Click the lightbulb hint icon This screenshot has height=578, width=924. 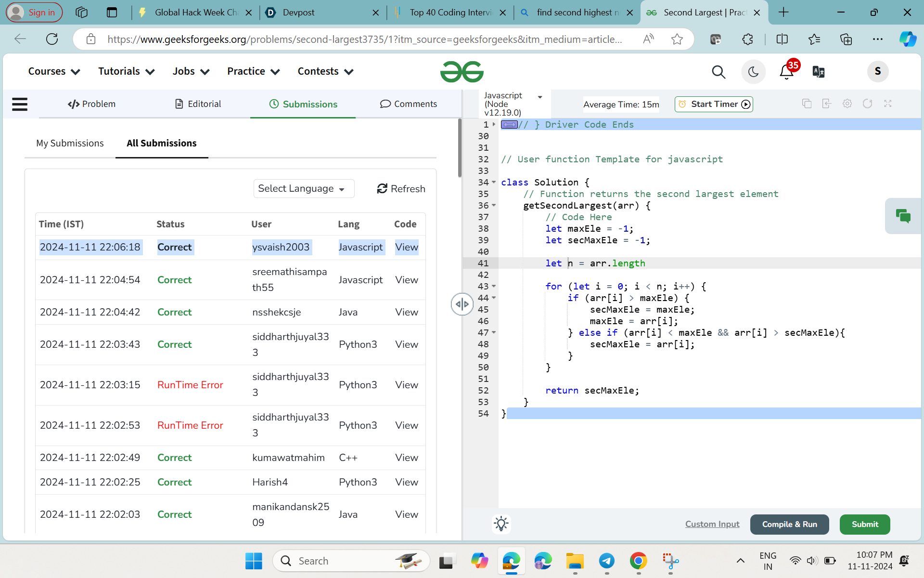tap(501, 524)
